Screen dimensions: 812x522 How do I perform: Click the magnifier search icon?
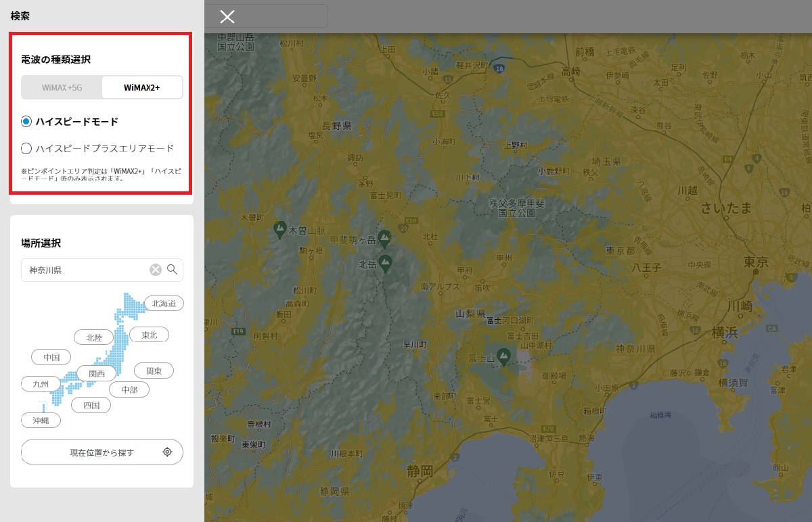tap(172, 270)
